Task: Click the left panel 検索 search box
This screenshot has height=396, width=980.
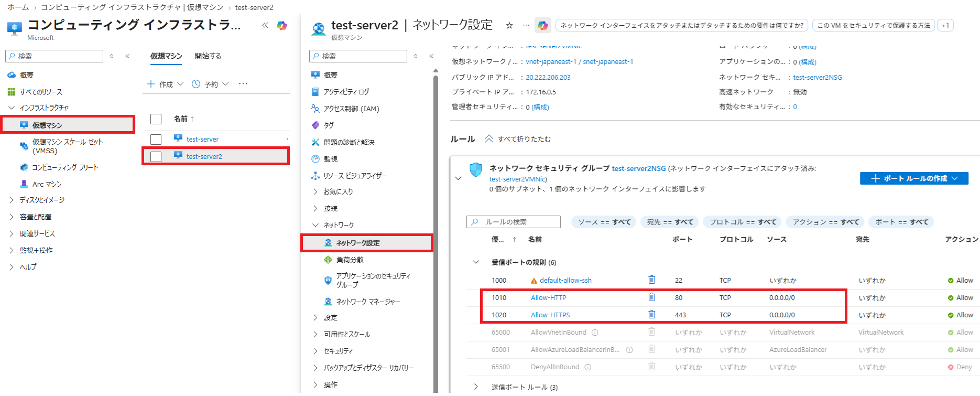Action: click(54, 56)
